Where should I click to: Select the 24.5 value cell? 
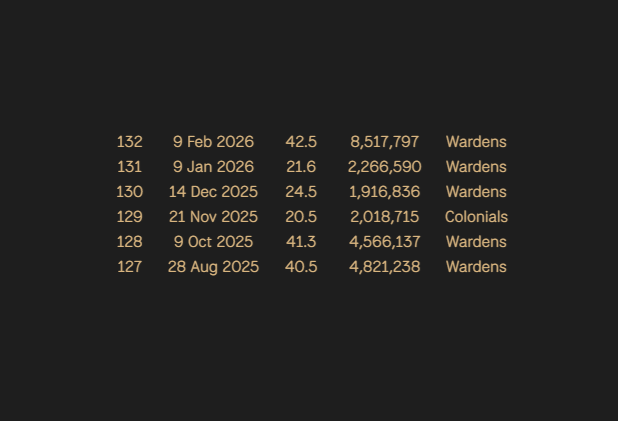tap(301, 192)
